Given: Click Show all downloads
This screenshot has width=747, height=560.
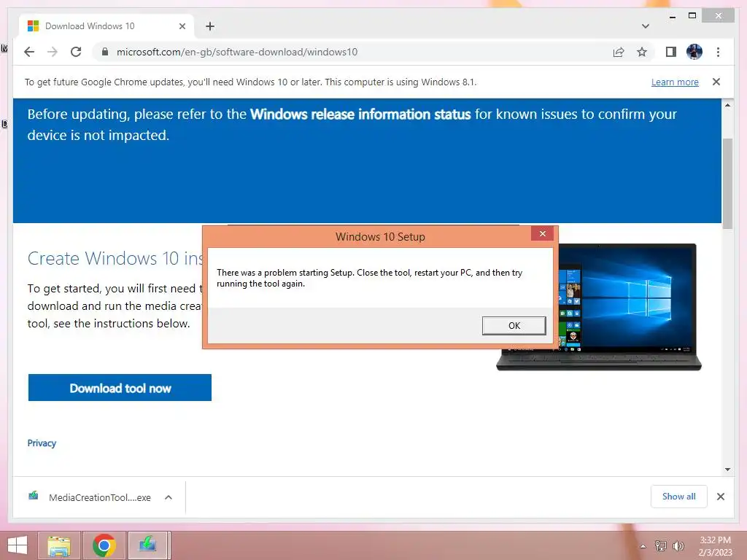Looking at the screenshot, I should point(678,497).
